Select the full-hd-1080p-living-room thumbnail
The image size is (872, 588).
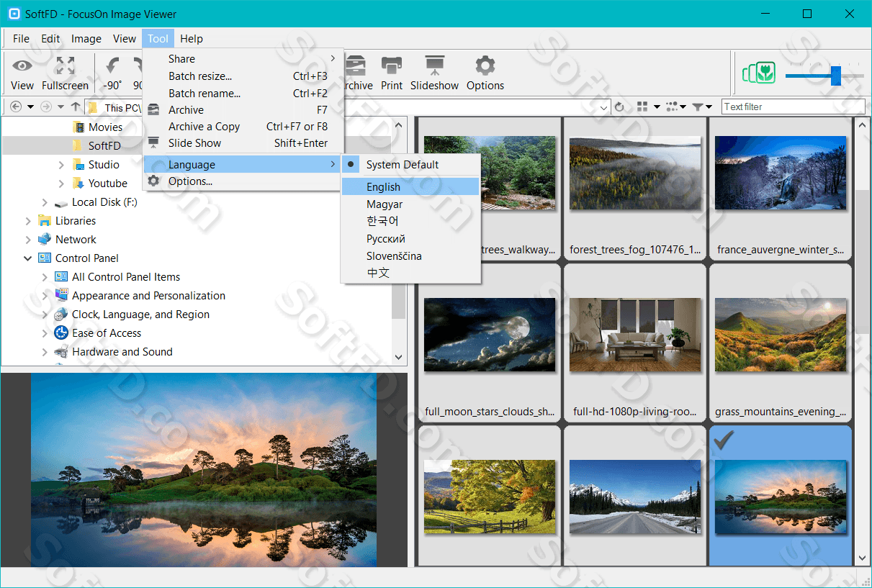click(635, 343)
